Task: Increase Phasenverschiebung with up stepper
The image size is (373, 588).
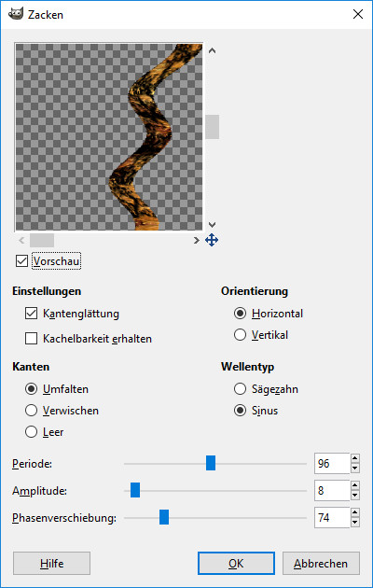Action: (355, 513)
